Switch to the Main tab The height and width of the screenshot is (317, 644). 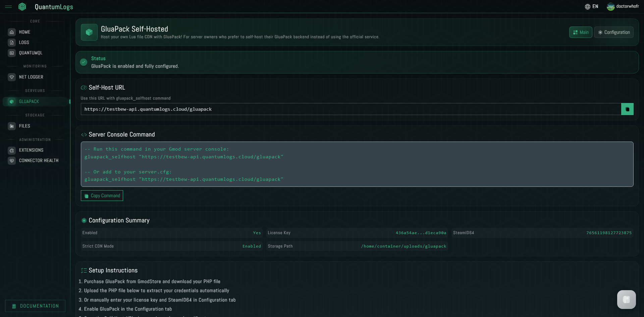(x=581, y=32)
